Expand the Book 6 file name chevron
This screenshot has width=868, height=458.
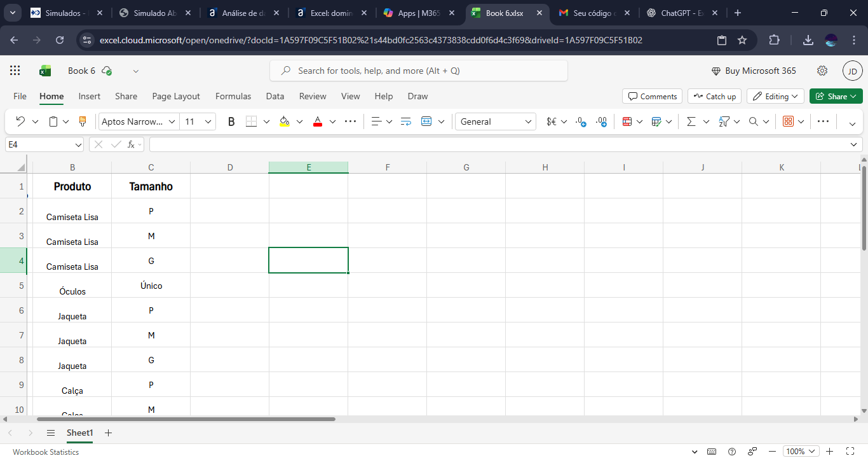click(x=136, y=71)
